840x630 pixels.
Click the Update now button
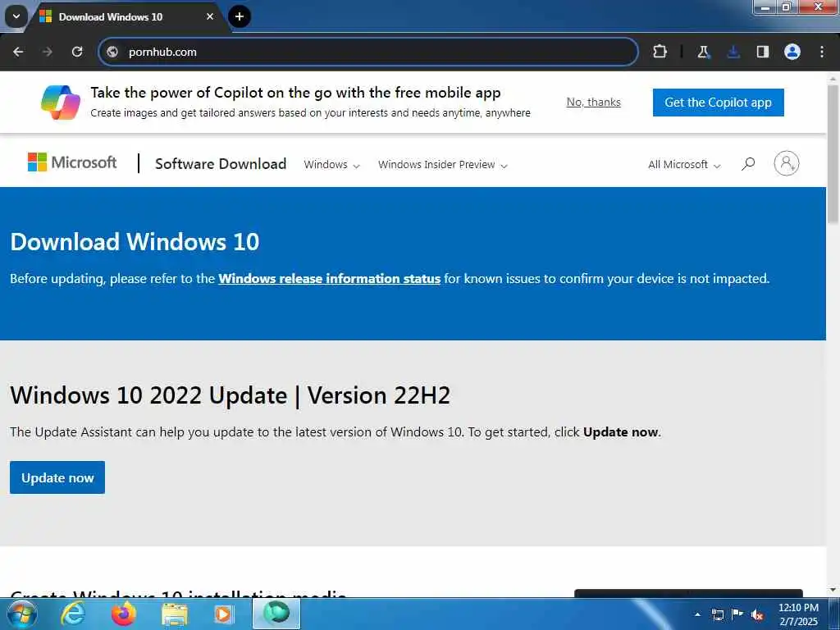[x=57, y=477]
